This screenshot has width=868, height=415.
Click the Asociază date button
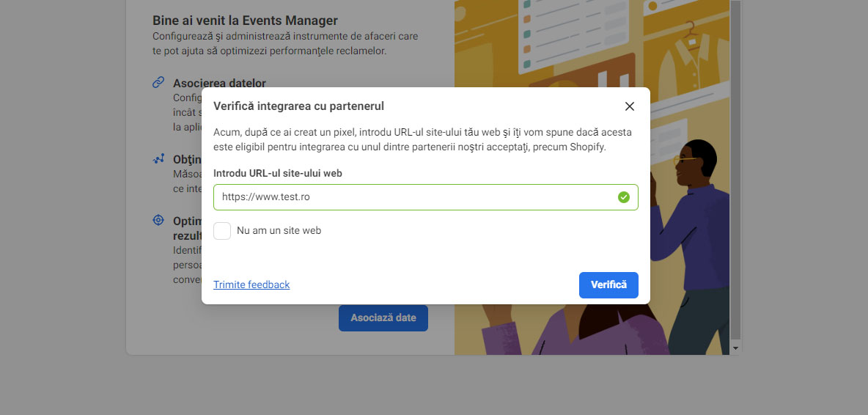tap(383, 318)
